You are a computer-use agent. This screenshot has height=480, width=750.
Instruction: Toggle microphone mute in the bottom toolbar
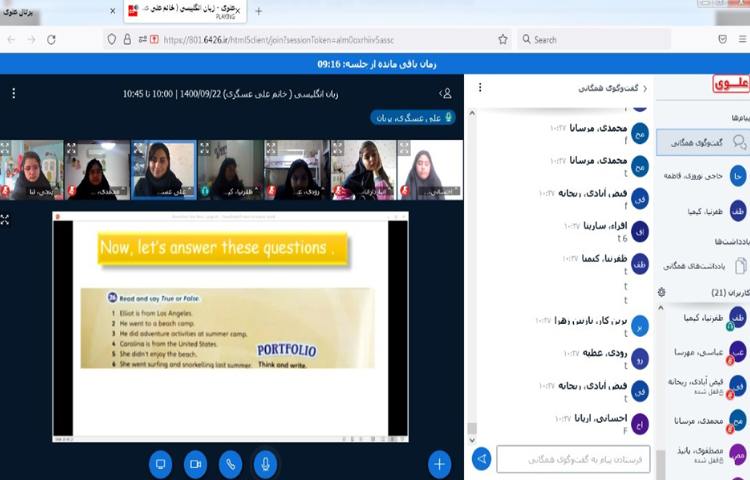[265, 464]
